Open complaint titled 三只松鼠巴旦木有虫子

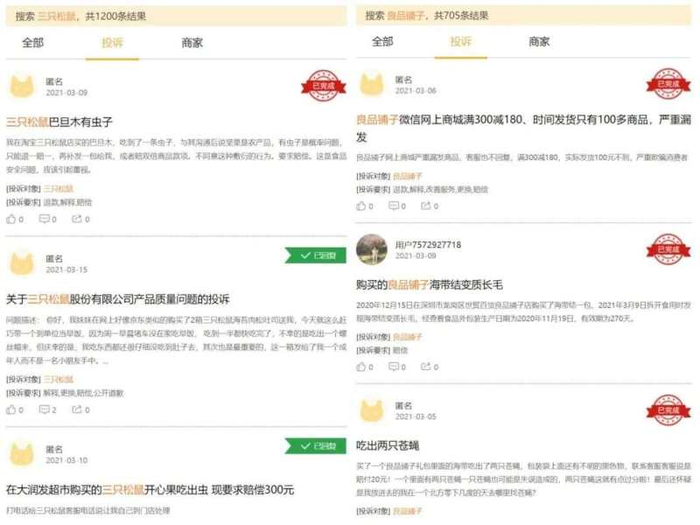(x=59, y=122)
